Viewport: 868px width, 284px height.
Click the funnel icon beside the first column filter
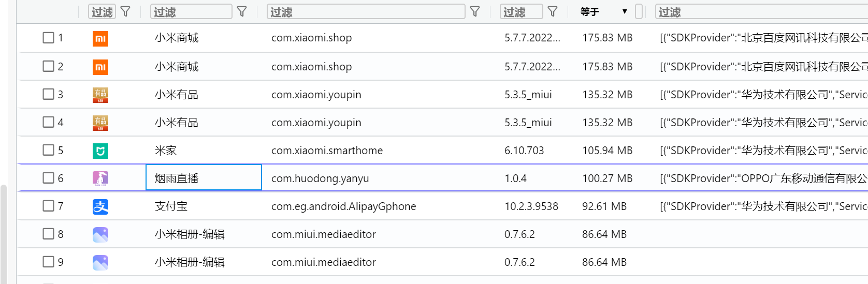(x=125, y=11)
